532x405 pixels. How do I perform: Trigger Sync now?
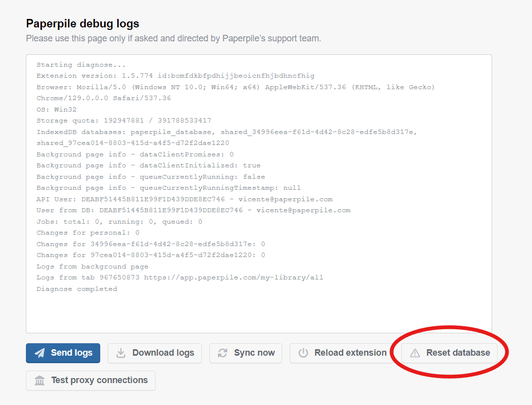click(x=246, y=353)
